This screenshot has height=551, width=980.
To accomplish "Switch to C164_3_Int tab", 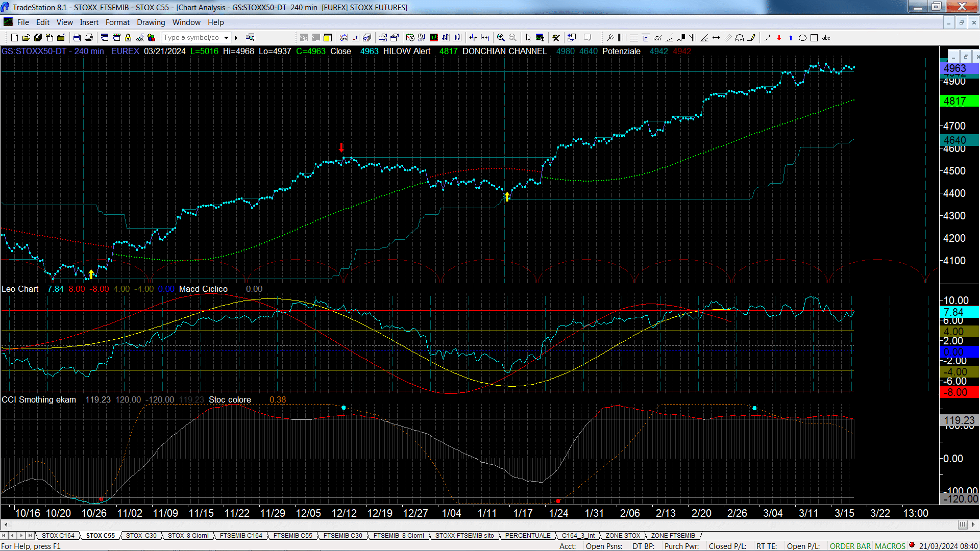I will point(578,536).
